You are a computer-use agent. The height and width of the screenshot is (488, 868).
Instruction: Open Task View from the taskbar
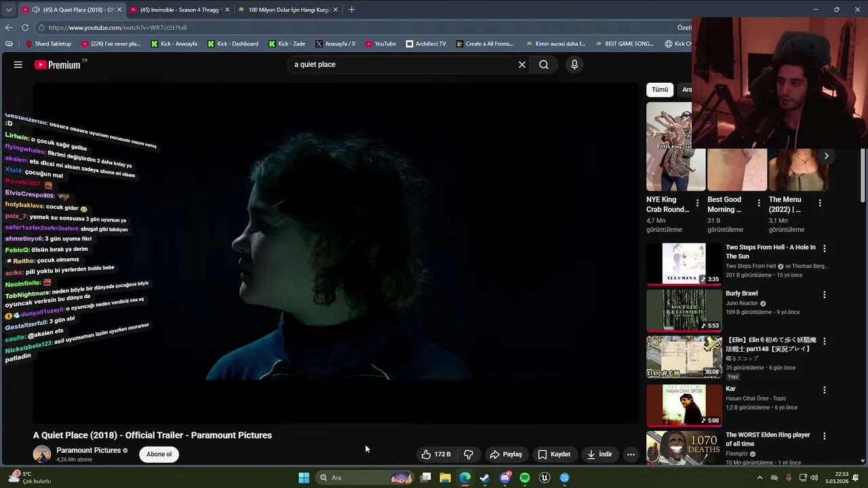tap(425, 478)
